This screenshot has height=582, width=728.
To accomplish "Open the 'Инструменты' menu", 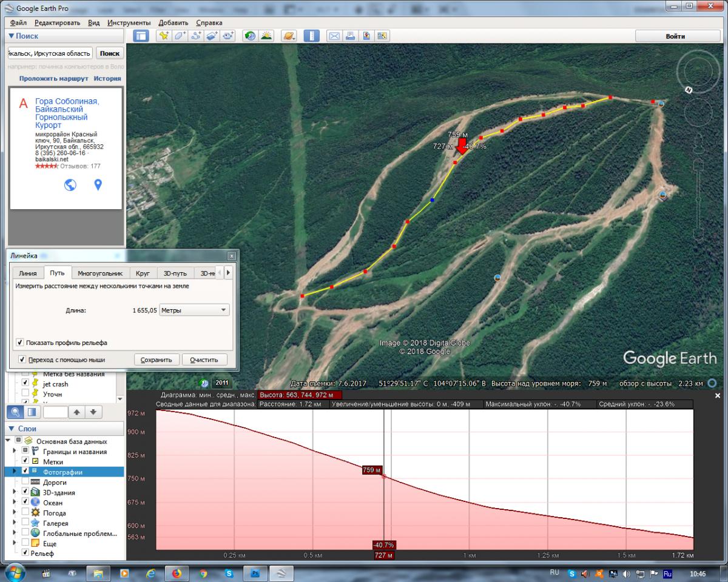I will point(129,22).
